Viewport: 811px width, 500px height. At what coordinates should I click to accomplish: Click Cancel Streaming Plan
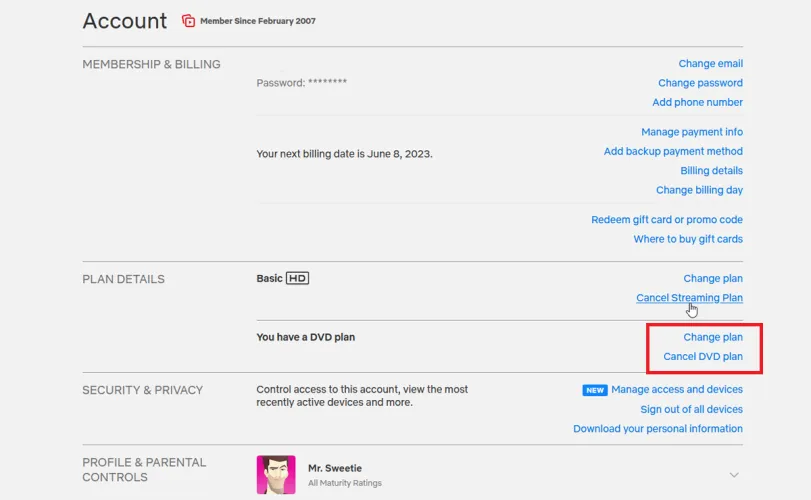pos(689,298)
